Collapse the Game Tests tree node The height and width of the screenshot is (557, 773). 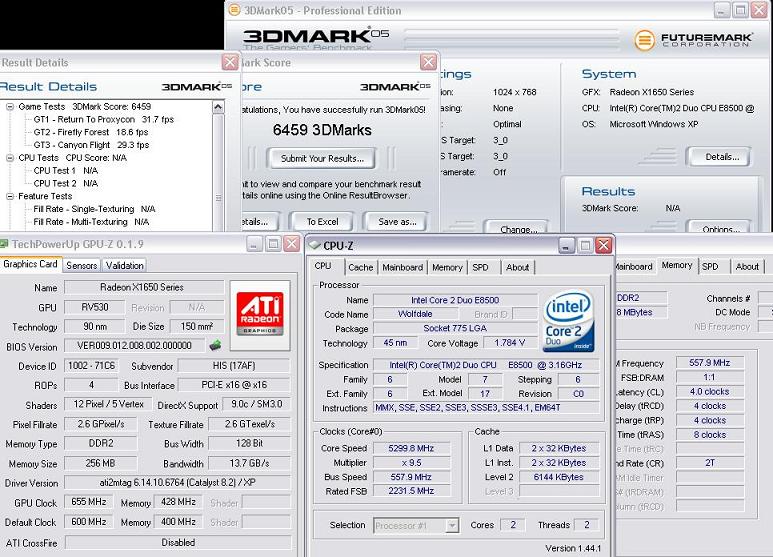[10, 106]
